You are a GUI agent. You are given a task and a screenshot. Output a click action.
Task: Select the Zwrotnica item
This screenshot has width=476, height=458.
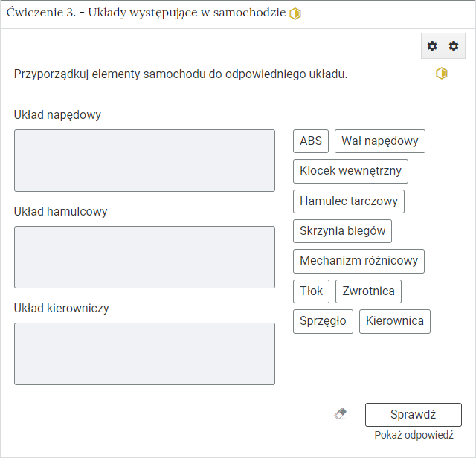click(x=369, y=291)
